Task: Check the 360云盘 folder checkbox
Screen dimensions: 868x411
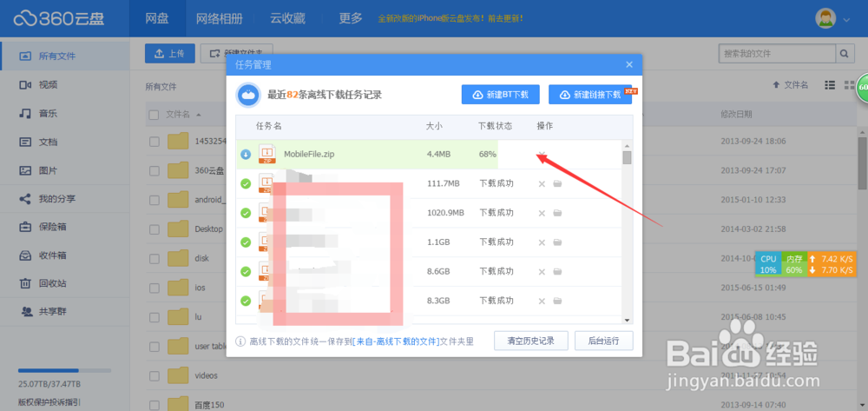Action: coord(155,170)
